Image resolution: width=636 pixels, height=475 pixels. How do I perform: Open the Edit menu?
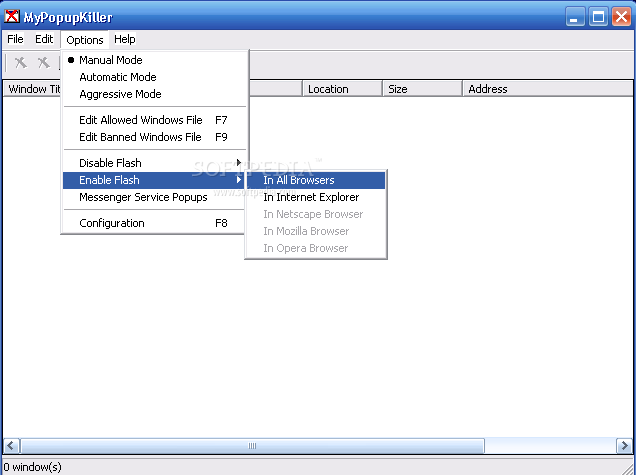[x=44, y=39]
